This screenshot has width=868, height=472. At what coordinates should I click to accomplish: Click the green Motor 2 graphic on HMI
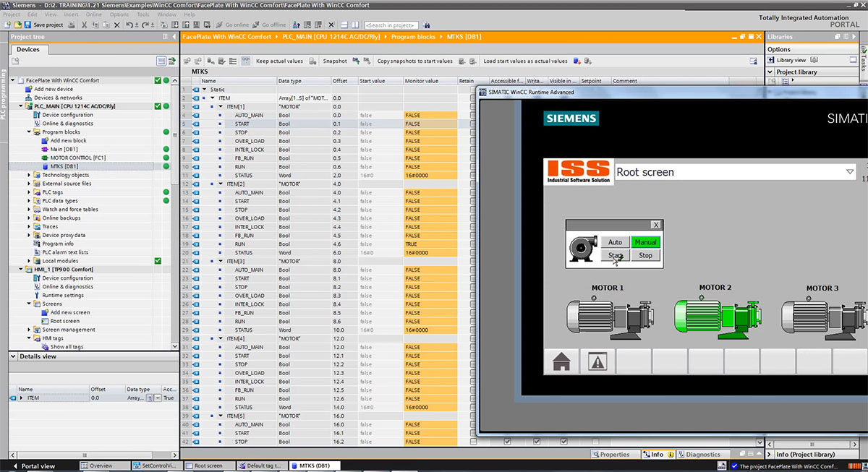(718, 317)
